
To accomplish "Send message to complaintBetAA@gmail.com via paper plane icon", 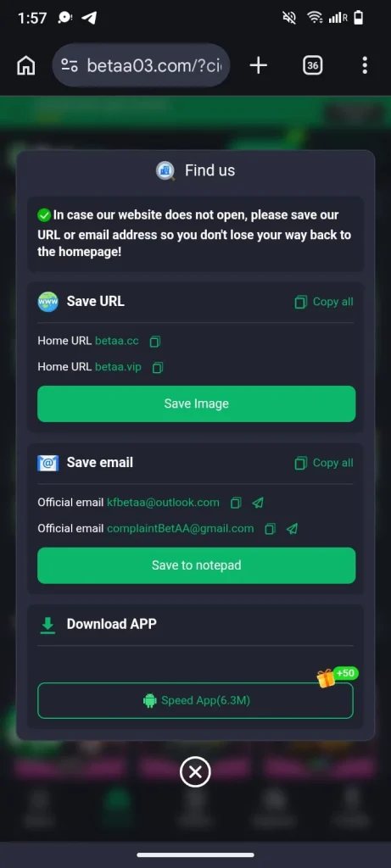I will tap(292, 529).
